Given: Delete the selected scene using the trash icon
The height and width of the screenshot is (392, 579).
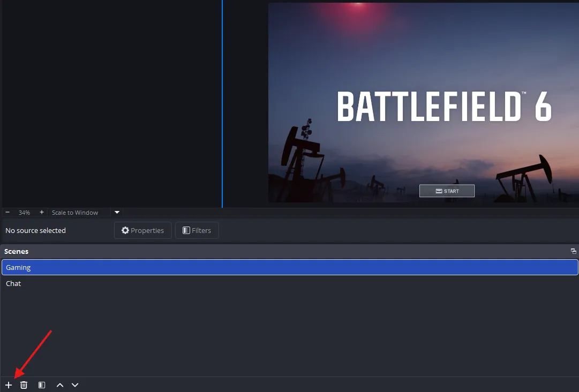Looking at the screenshot, I should tap(24, 385).
